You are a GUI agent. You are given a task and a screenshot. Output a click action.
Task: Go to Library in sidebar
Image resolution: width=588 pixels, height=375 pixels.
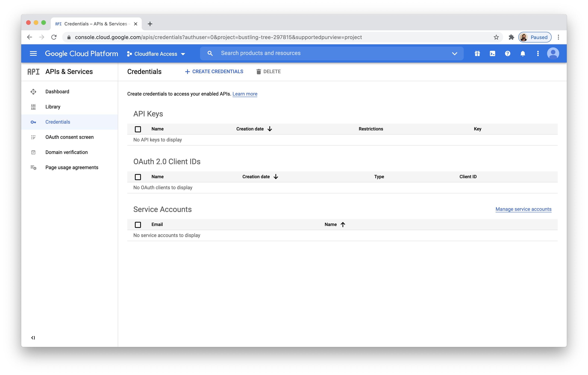click(x=53, y=107)
